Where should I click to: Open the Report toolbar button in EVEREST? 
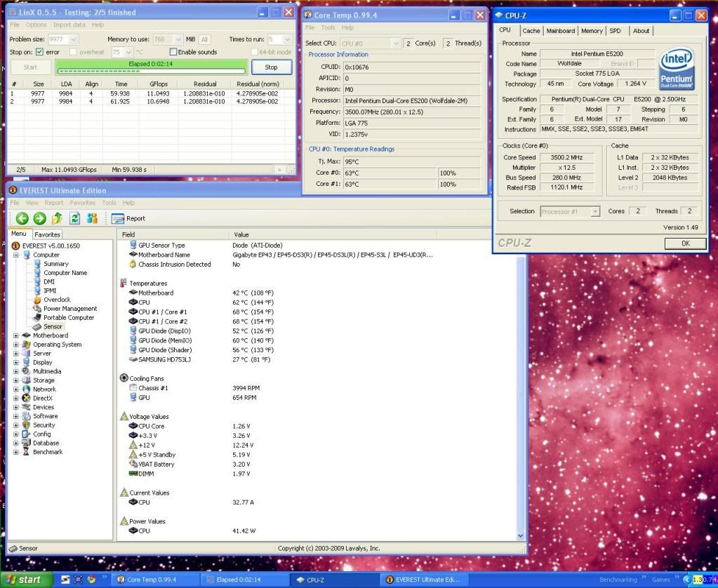click(x=128, y=218)
